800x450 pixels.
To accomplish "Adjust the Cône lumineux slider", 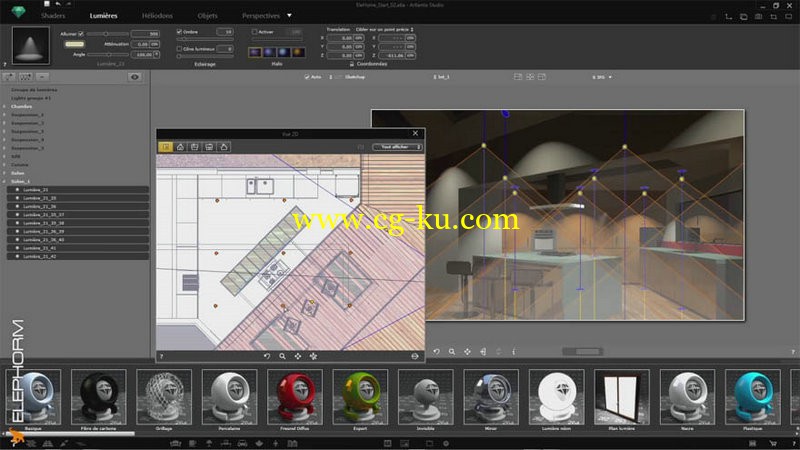I will pos(205,56).
